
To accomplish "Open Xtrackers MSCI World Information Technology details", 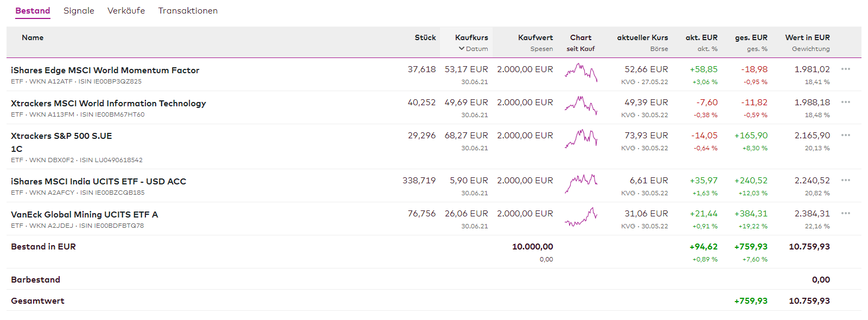I will pyautogui.click(x=108, y=104).
